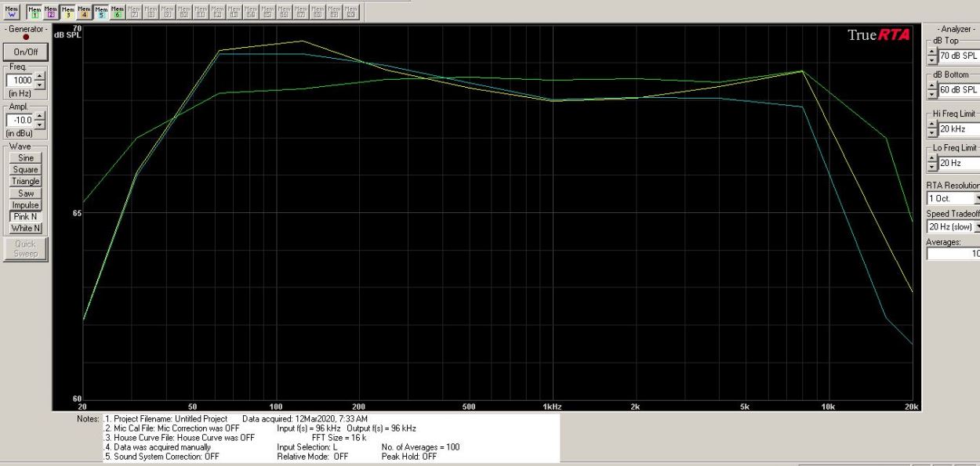The width and height of the screenshot is (980, 466).
Task: Toggle the Mem 3 memory trace button
Action: coord(68,12)
